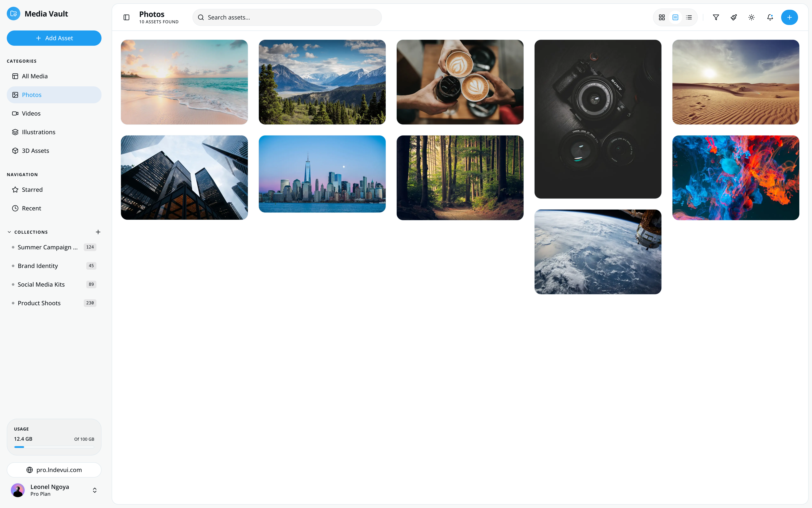Add a new collection with plus icon
Viewport: 812px width, 508px height.
coord(98,232)
